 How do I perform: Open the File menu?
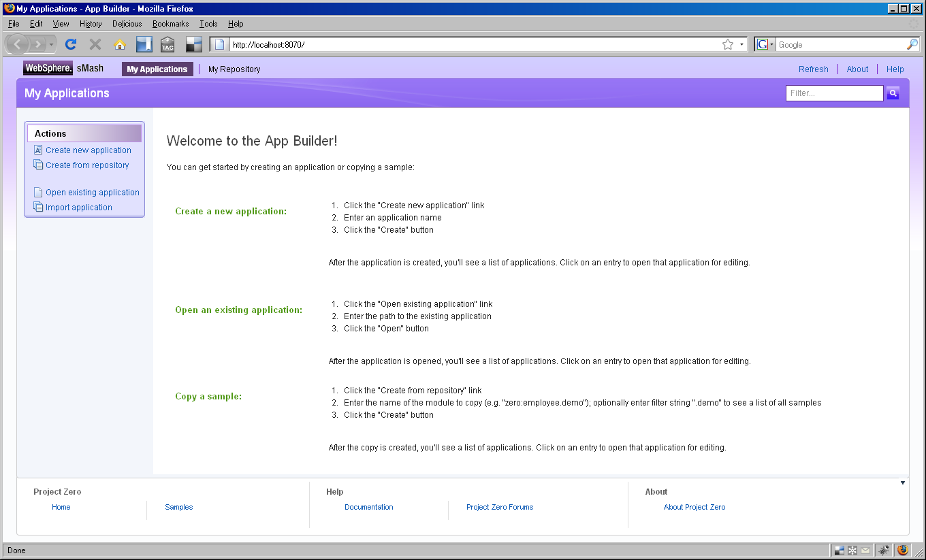point(14,24)
